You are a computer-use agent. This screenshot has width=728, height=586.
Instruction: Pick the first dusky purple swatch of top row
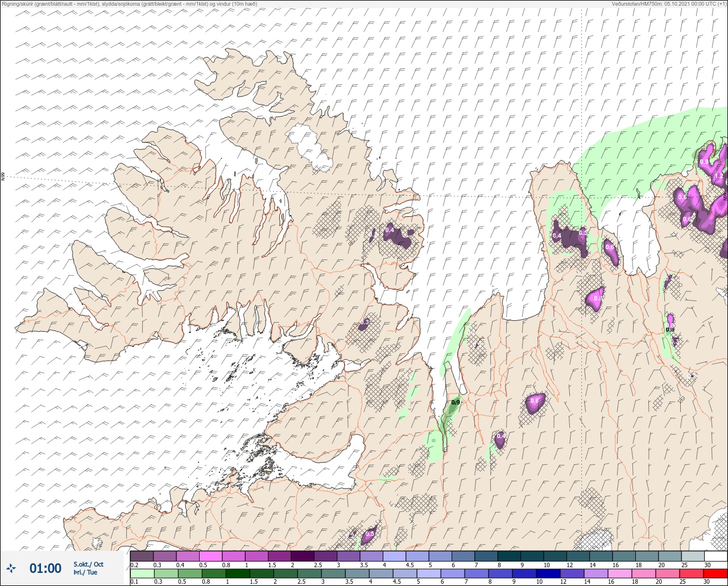point(141,556)
